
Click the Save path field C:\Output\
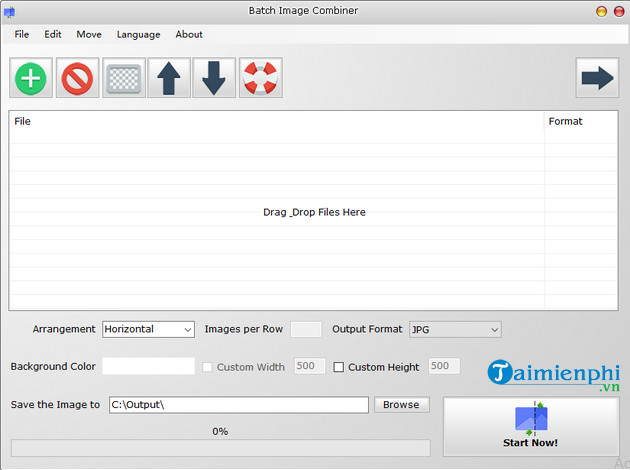(239, 405)
